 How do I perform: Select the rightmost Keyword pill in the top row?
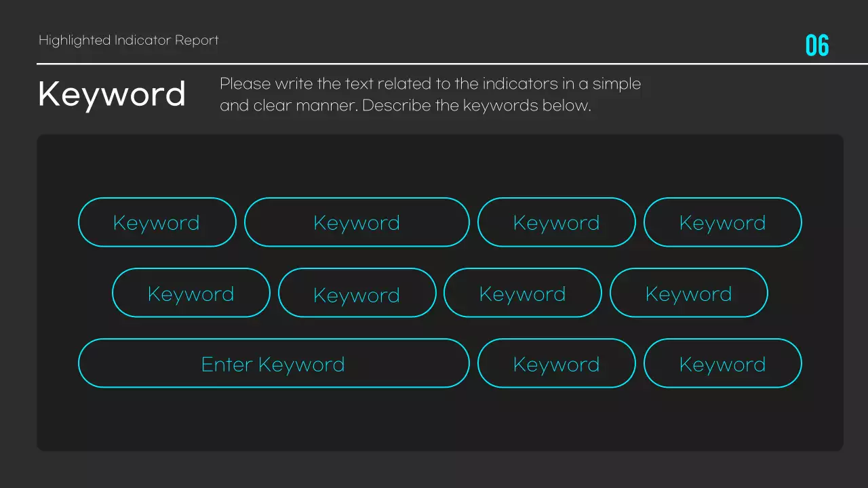722,222
